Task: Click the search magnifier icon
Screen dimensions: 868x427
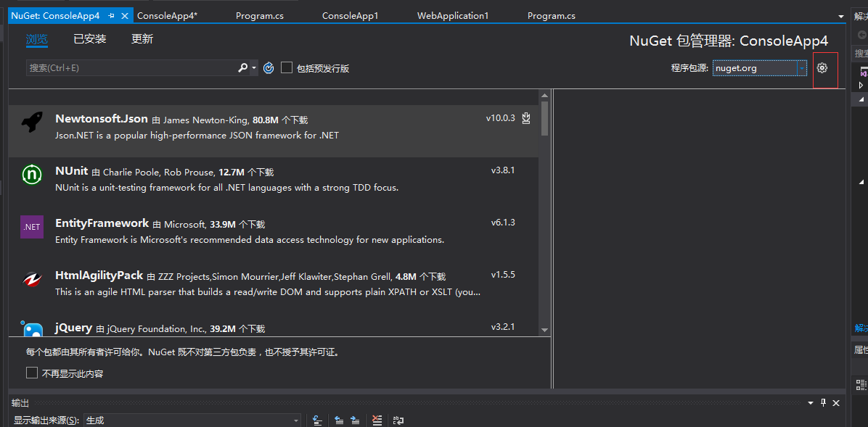Action: [x=242, y=68]
